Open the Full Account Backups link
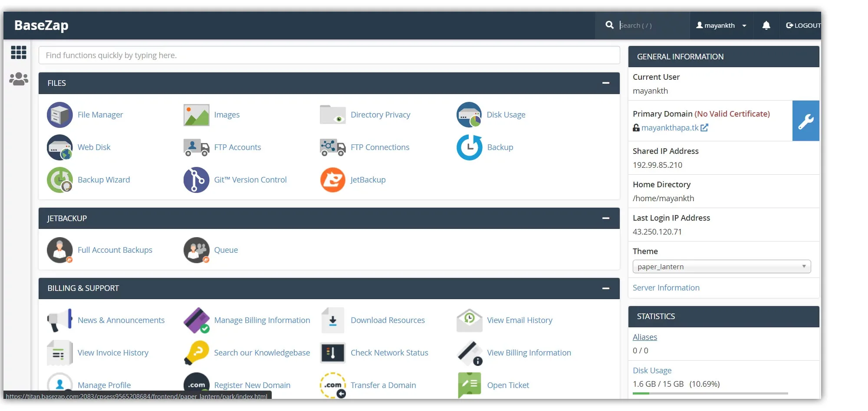 click(x=115, y=250)
